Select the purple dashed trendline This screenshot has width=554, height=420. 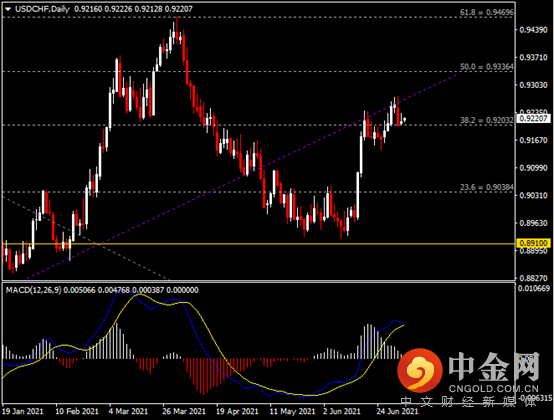click(240, 176)
